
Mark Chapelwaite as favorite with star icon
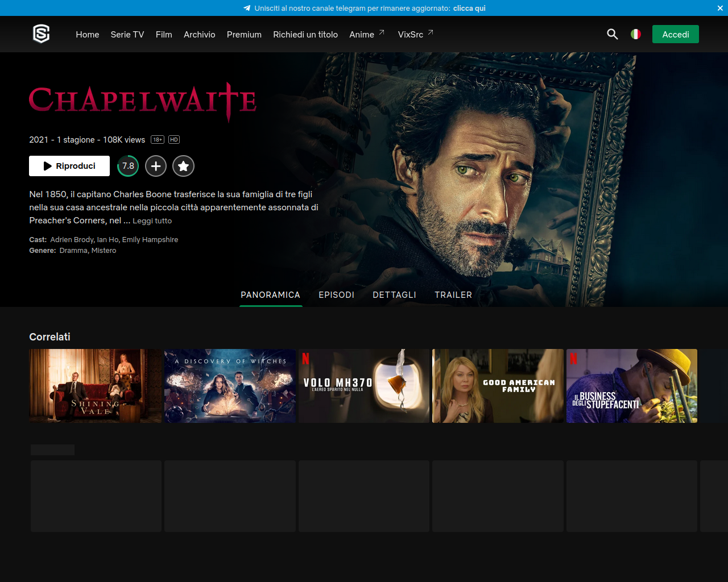(183, 166)
